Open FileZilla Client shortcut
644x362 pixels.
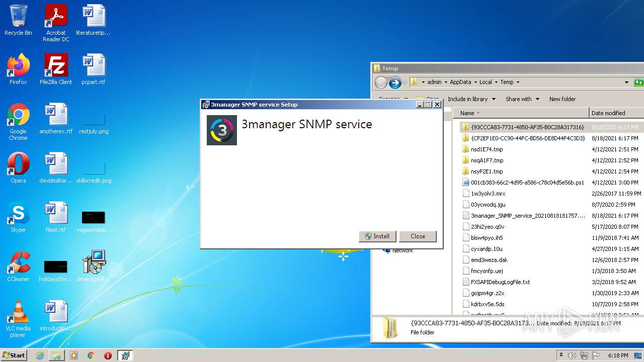[56, 69]
